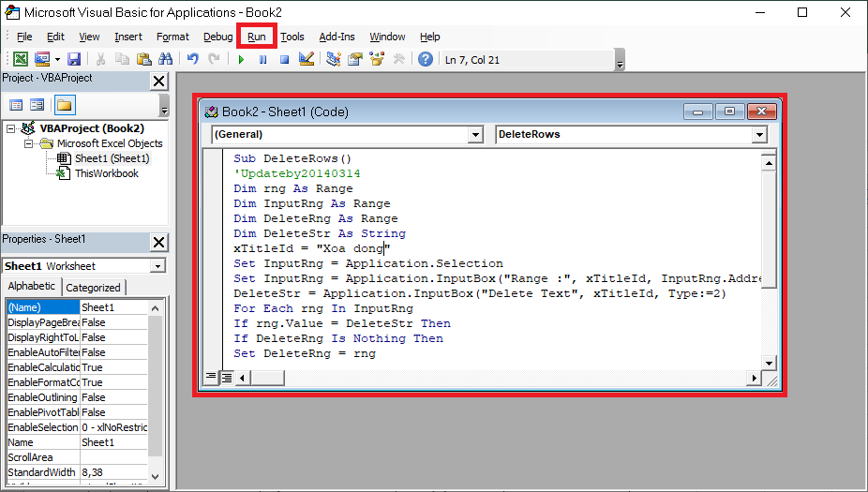Click the Break (pause) toolbar icon
868x492 pixels.
click(262, 59)
